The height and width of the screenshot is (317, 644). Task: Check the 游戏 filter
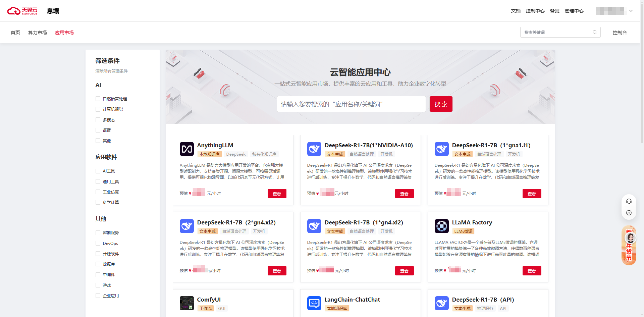[98, 285]
